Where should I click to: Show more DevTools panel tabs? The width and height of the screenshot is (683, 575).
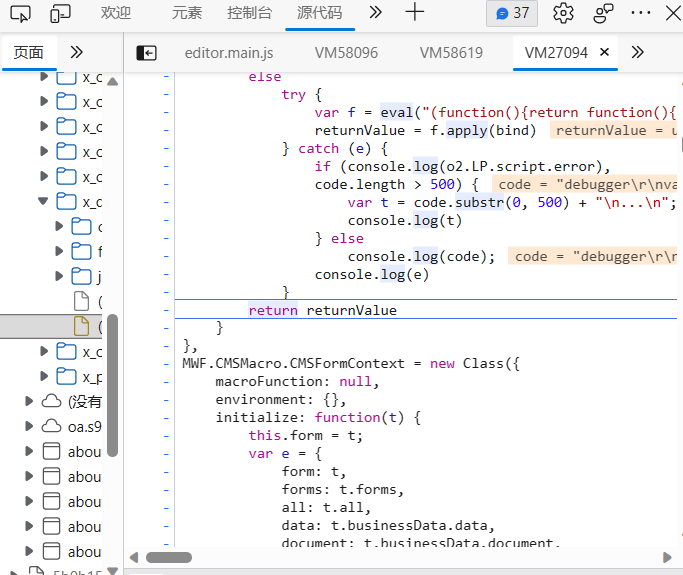click(x=375, y=13)
